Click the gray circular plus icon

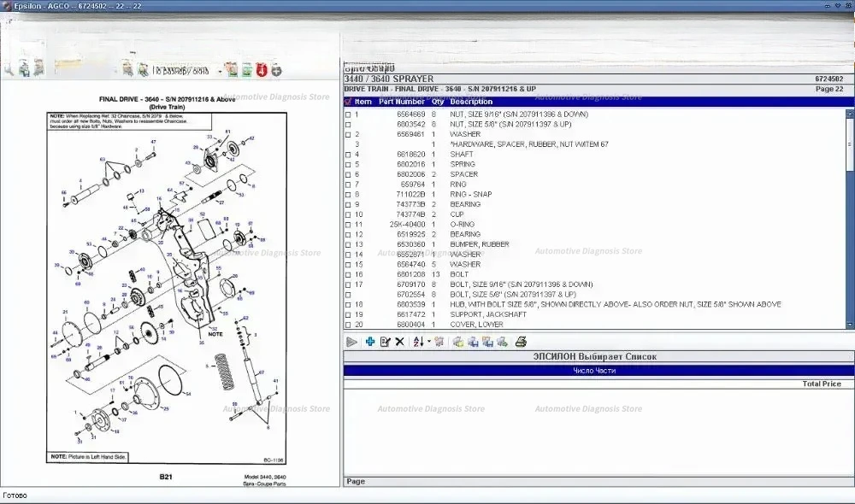coord(276,70)
